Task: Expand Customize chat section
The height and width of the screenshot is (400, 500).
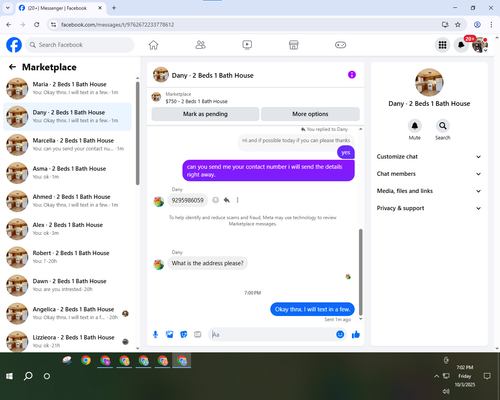Action: coord(429,157)
